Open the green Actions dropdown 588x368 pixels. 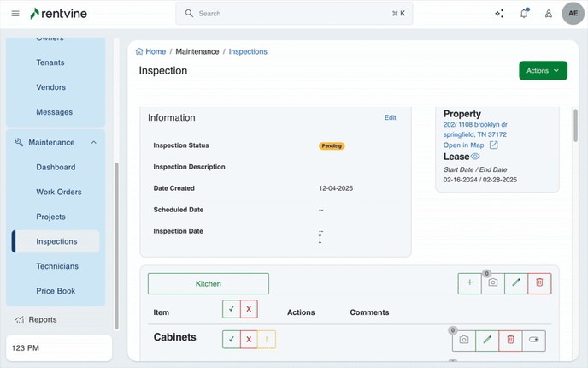543,71
